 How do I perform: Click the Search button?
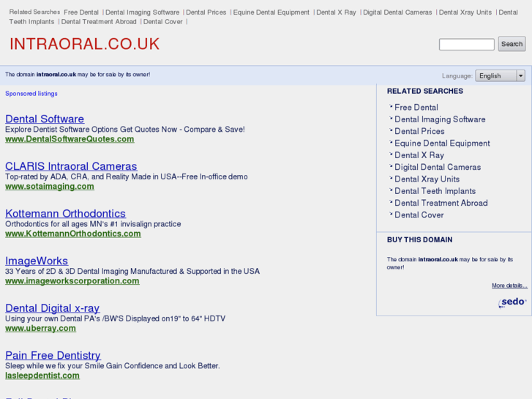(x=512, y=44)
